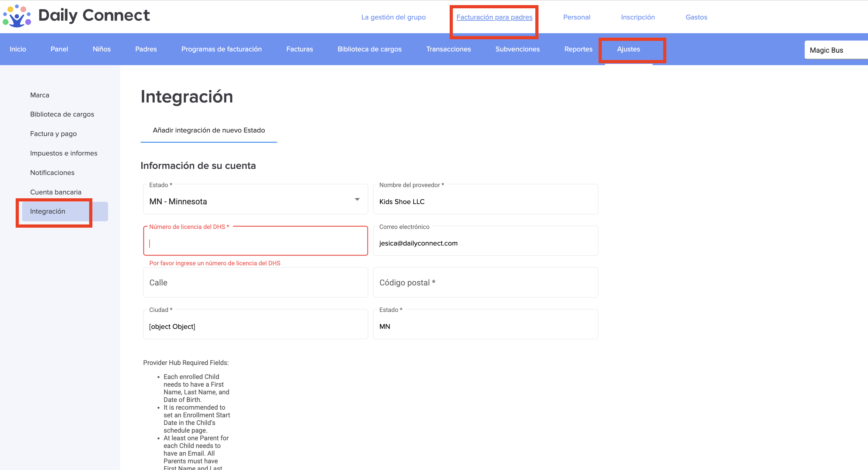The height and width of the screenshot is (470, 868).
Task: Click the Código postal input field
Action: pos(485,283)
